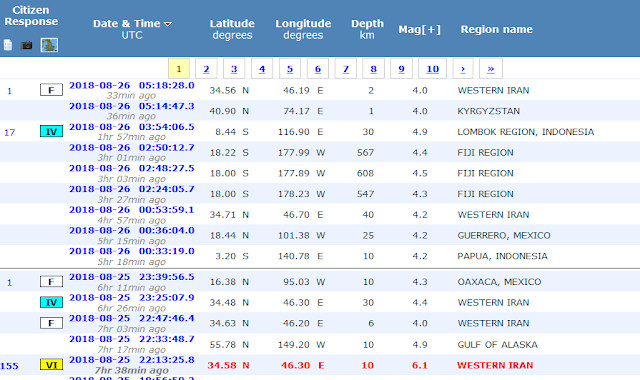Open earthquake 2018-08-25 23:39:56.5 Oaxaca link
Image resolution: width=640 pixels, height=380 pixels.
[131, 277]
